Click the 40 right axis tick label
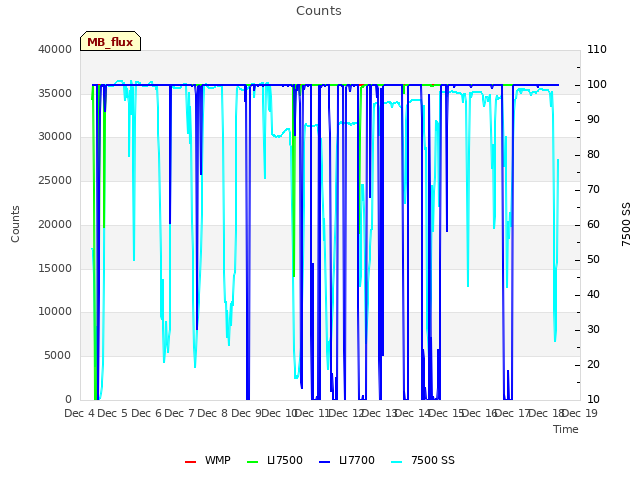 pos(593,295)
